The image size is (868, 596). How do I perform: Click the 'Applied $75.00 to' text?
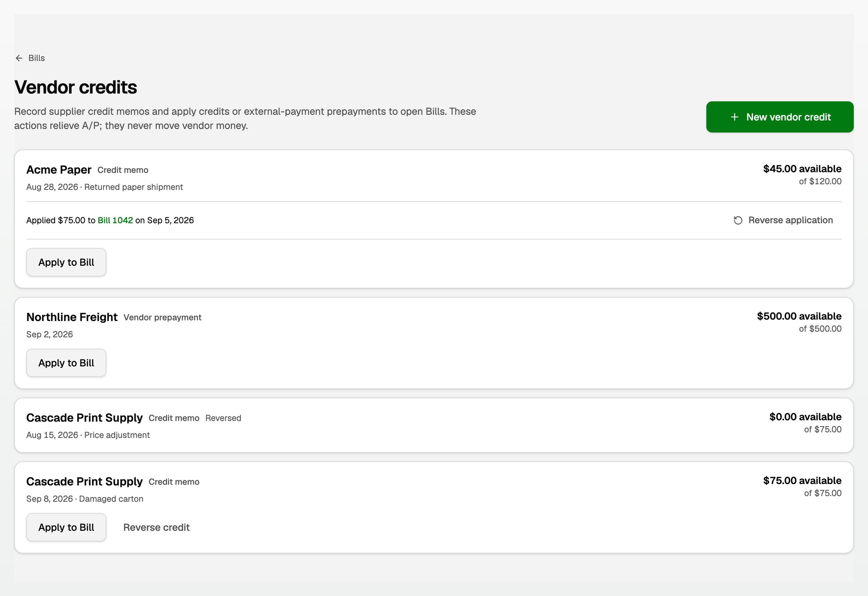(x=61, y=220)
